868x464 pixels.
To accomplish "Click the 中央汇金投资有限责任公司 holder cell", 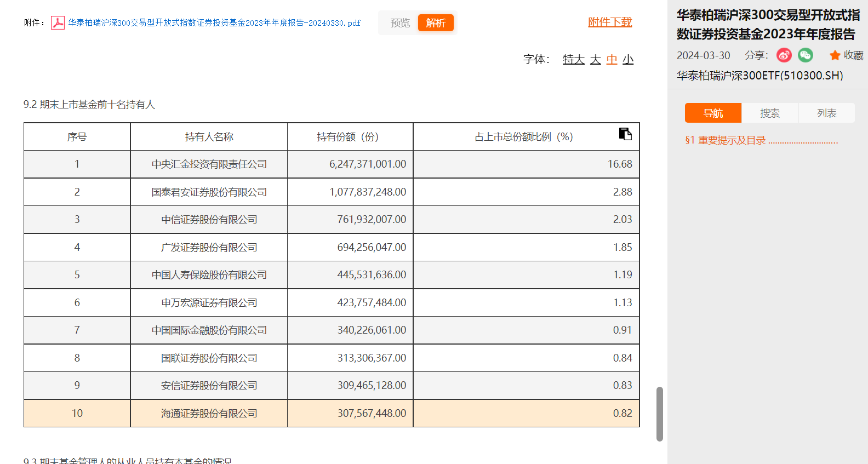I will pos(209,164).
